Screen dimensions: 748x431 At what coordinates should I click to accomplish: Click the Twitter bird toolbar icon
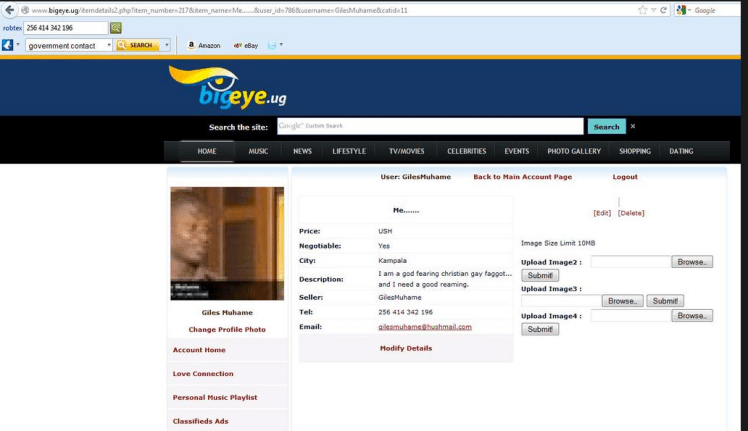272,45
